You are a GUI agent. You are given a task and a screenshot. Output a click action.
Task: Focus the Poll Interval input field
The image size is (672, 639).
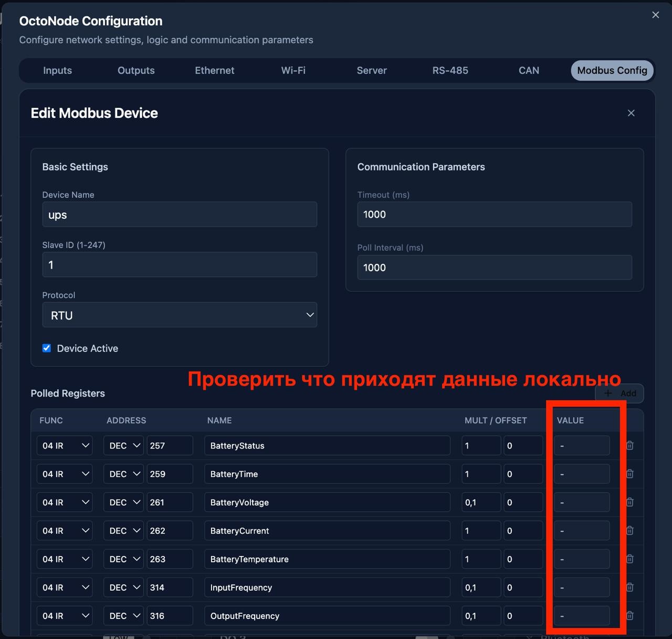click(x=494, y=268)
